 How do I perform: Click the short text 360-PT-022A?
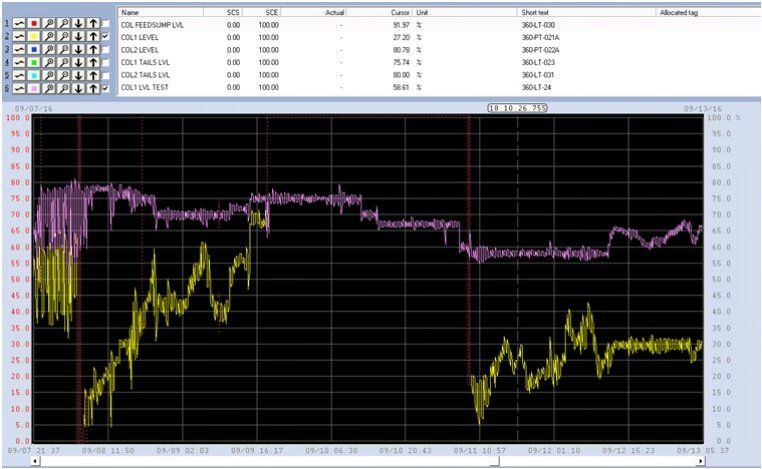click(x=540, y=50)
